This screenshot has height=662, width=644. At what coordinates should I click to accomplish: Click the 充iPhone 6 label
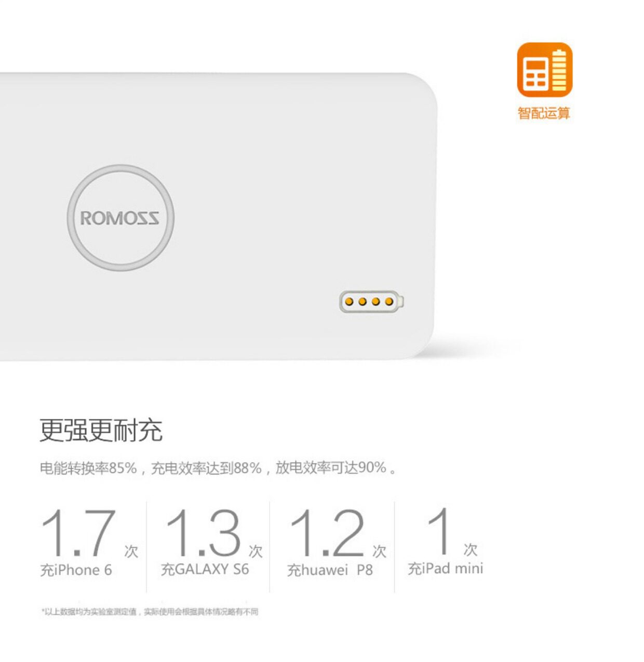point(76,570)
